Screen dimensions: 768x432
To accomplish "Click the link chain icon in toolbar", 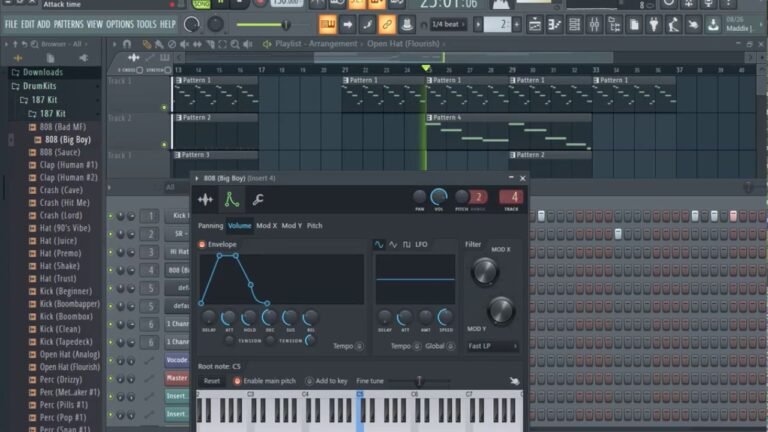I will click(386, 24).
